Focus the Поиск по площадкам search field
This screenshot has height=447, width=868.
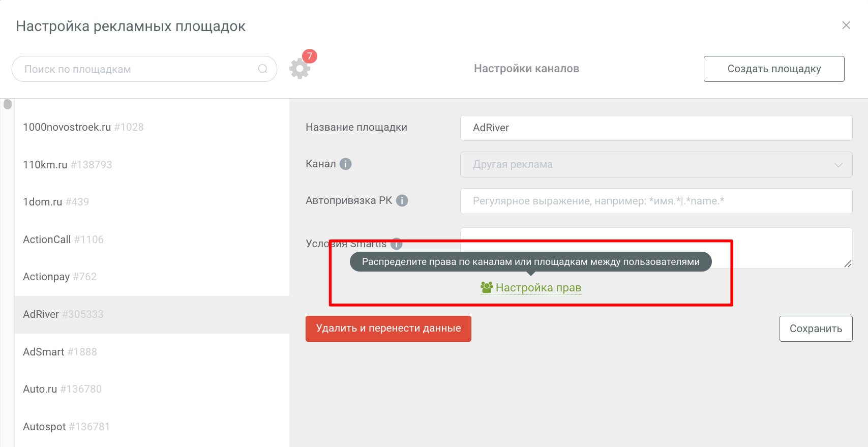(137, 69)
